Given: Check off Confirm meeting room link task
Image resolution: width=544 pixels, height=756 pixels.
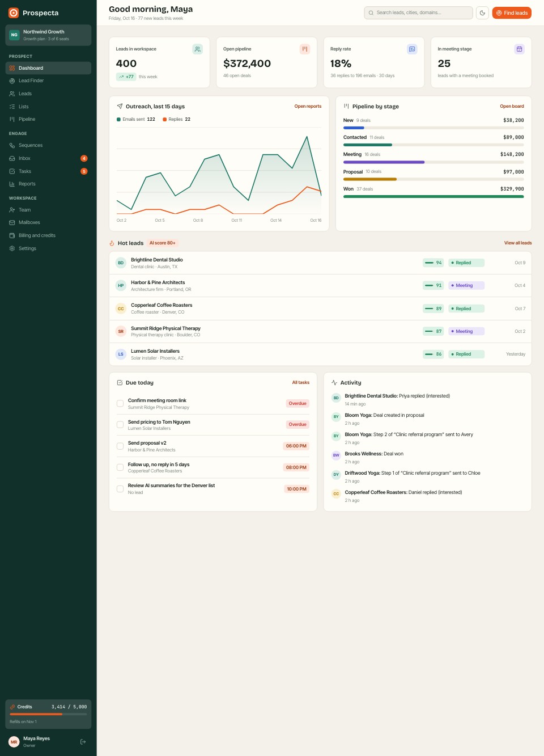Looking at the screenshot, I should point(120,404).
